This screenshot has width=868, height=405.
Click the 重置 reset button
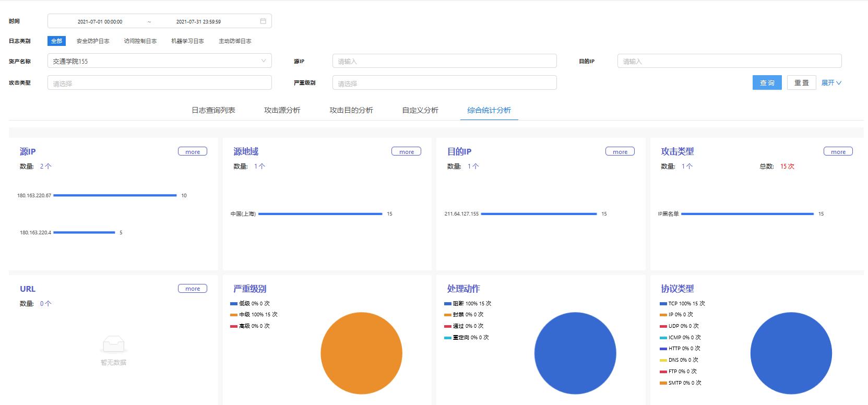coord(802,82)
